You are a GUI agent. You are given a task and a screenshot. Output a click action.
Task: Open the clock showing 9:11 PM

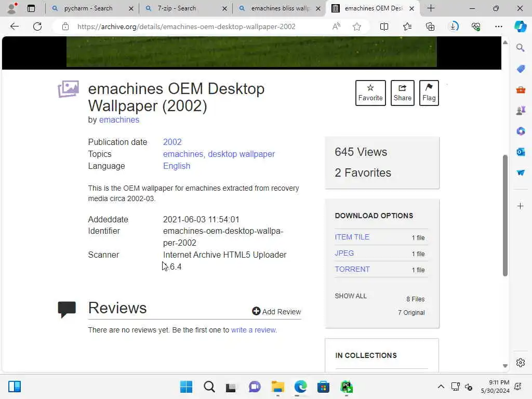(495, 387)
